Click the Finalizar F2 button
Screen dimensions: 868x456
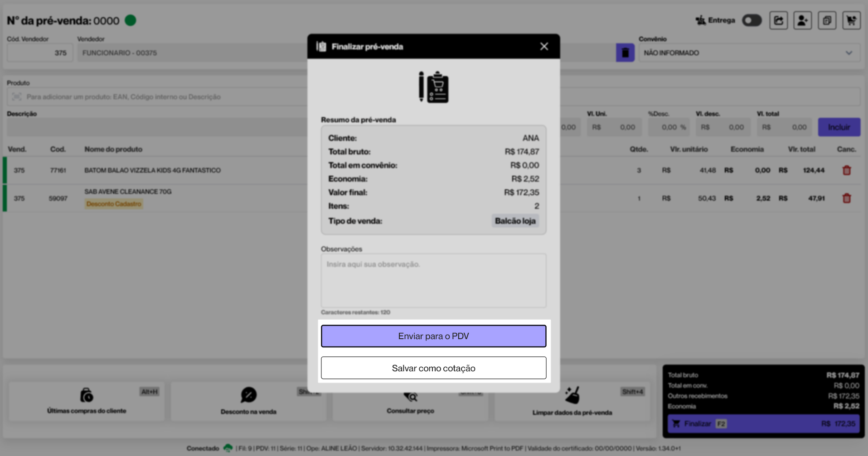pyautogui.click(x=763, y=424)
